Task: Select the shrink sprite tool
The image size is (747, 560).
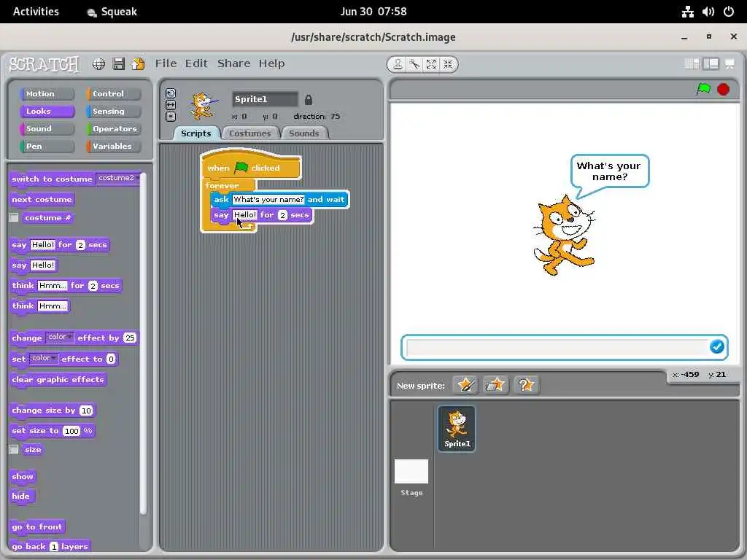Action: point(448,64)
